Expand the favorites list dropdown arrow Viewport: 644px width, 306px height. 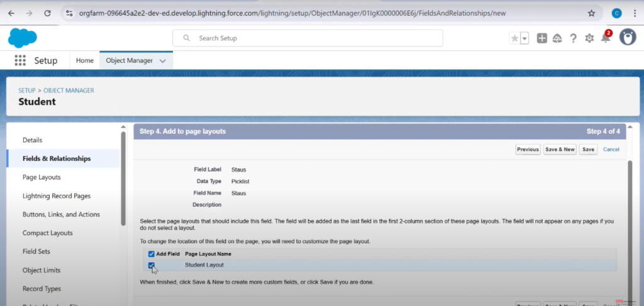click(x=525, y=38)
